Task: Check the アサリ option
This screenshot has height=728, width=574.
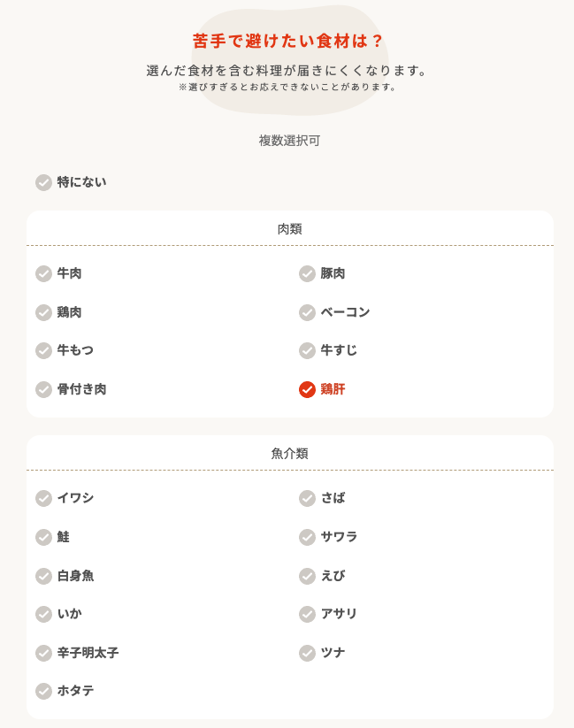Action: pyautogui.click(x=307, y=614)
